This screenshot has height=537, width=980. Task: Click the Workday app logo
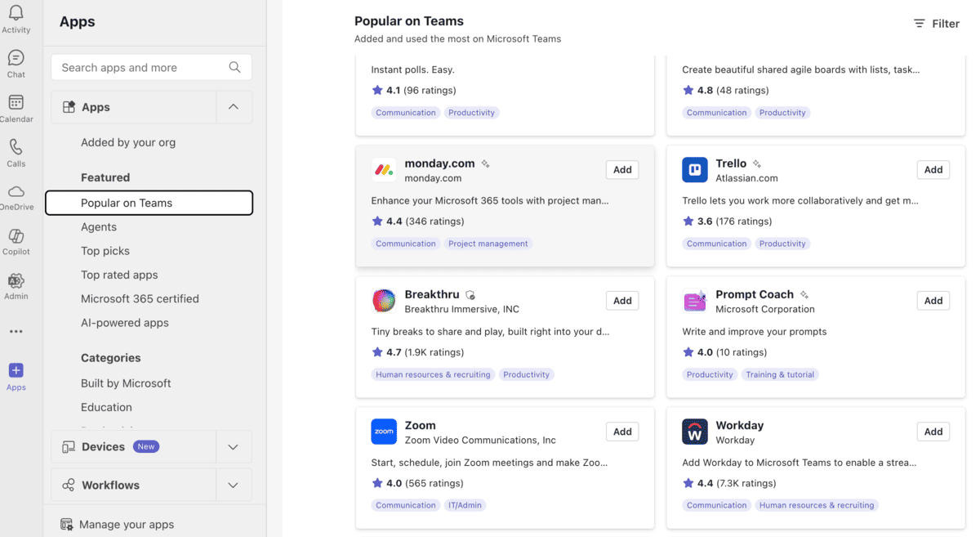click(x=695, y=432)
